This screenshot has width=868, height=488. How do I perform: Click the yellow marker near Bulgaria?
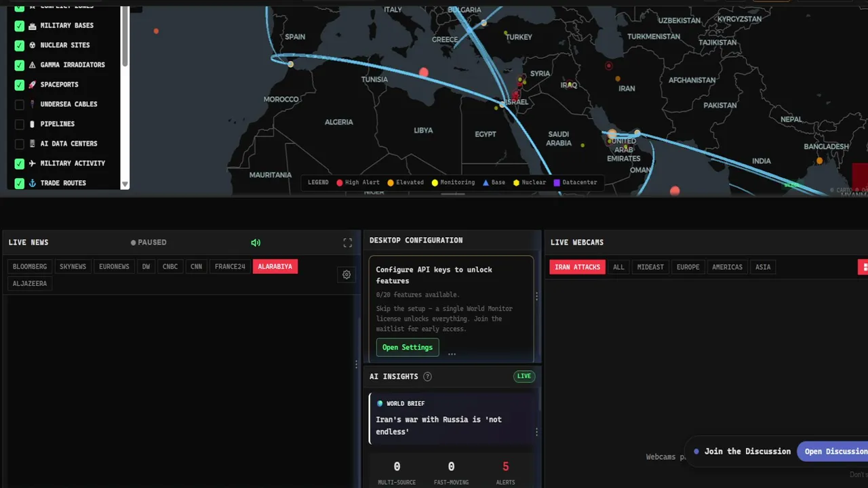point(484,23)
